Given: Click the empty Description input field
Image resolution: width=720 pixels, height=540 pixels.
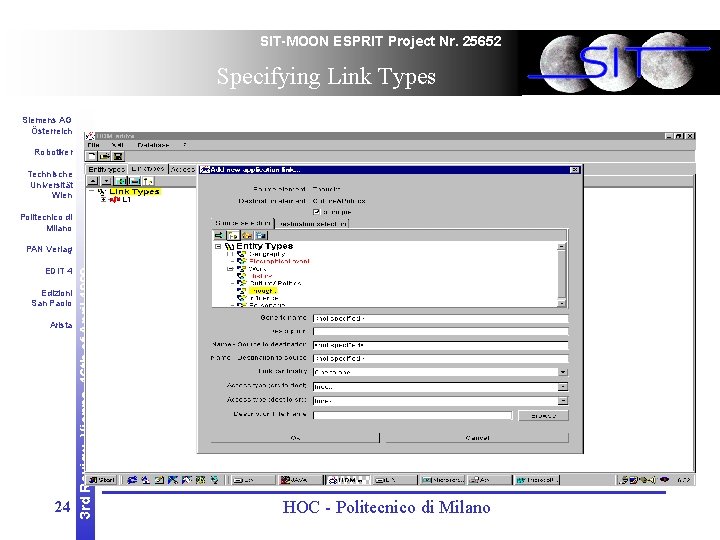Looking at the screenshot, I should (x=440, y=331).
